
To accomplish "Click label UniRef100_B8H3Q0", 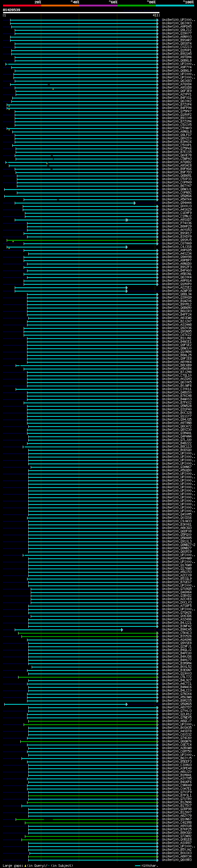I will tap(177, 833).
